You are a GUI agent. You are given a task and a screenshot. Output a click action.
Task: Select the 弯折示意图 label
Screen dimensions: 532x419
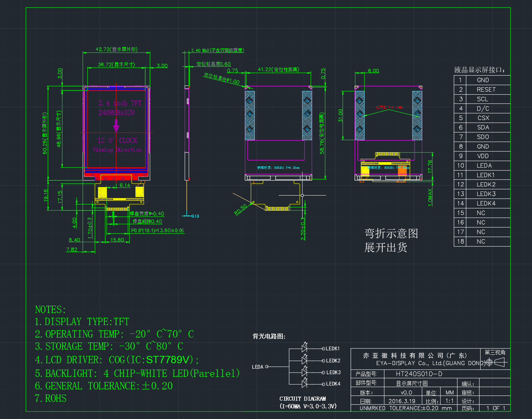pyautogui.click(x=391, y=233)
